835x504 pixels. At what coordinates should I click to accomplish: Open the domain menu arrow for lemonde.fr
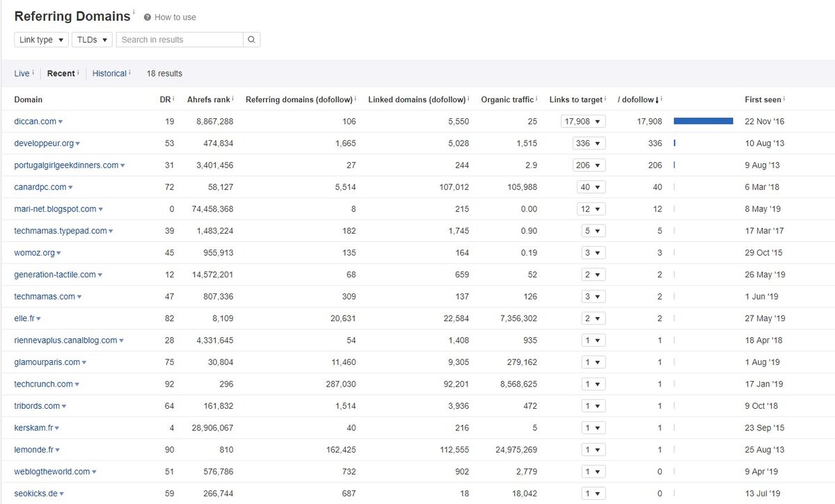(58, 450)
